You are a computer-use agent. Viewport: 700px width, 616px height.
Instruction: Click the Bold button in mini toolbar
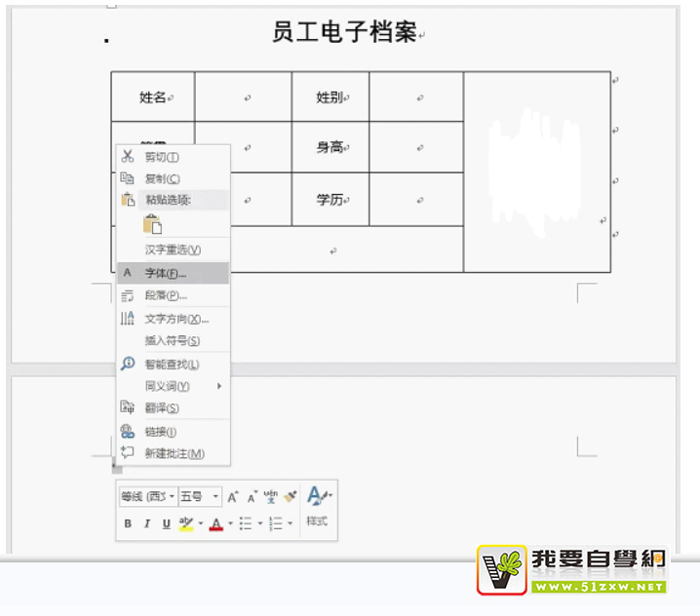coord(128,524)
